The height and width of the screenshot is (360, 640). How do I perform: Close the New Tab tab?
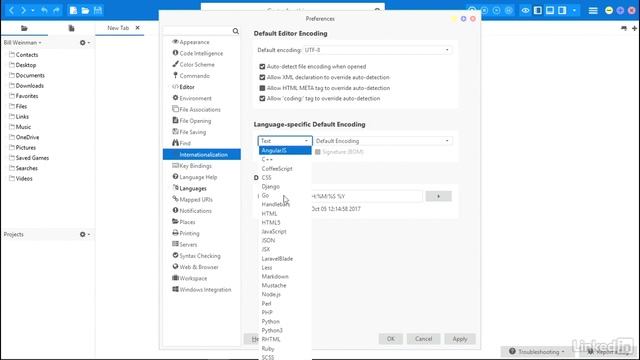(x=138, y=28)
